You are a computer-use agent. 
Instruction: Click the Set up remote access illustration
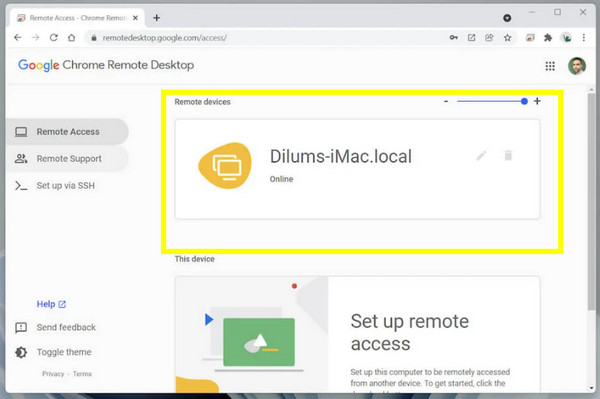[251, 334]
